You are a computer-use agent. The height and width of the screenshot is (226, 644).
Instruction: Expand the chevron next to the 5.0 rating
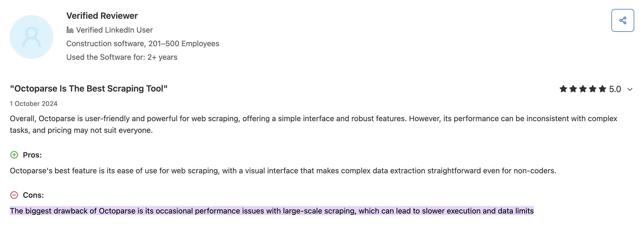630,90
